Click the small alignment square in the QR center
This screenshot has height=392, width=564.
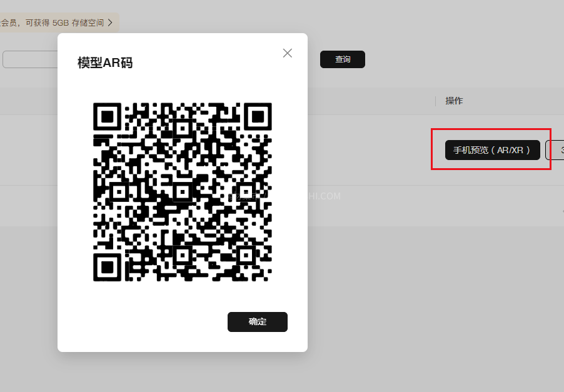click(183, 192)
